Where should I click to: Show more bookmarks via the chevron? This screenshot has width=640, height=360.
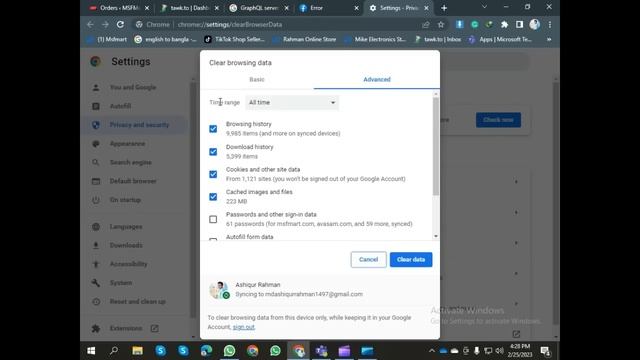coord(549,40)
